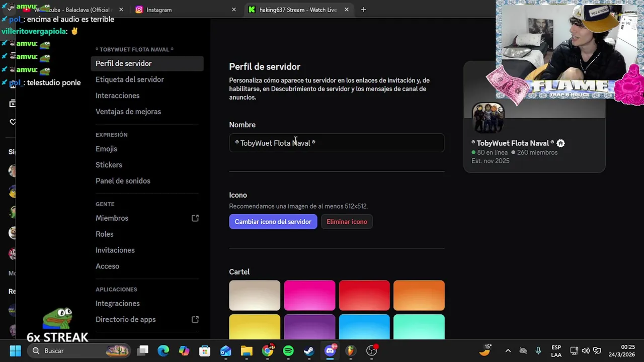Click Eliminar icono button
This screenshot has width=644, height=362.
tap(347, 222)
